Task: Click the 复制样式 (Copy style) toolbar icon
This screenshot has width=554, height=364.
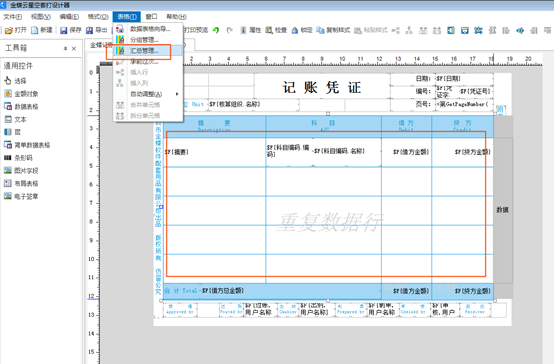Action: pyautogui.click(x=333, y=30)
